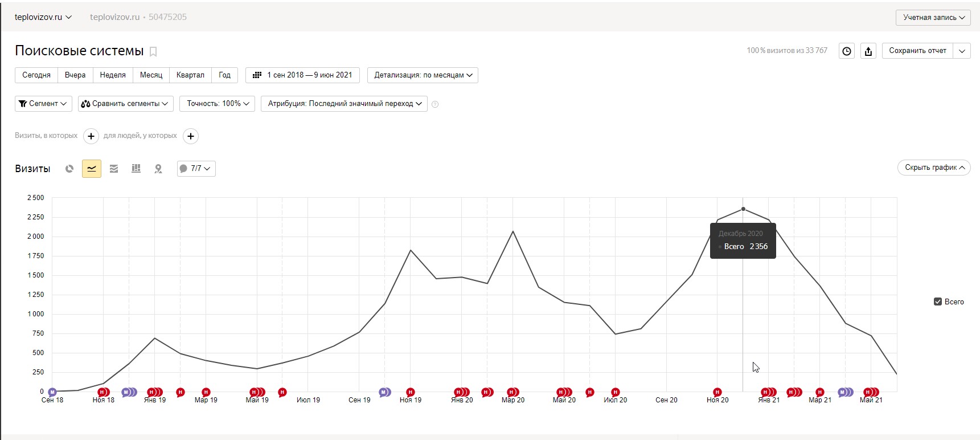Open Точность: 100% dropdown
This screenshot has width=980, height=440.
(218, 104)
